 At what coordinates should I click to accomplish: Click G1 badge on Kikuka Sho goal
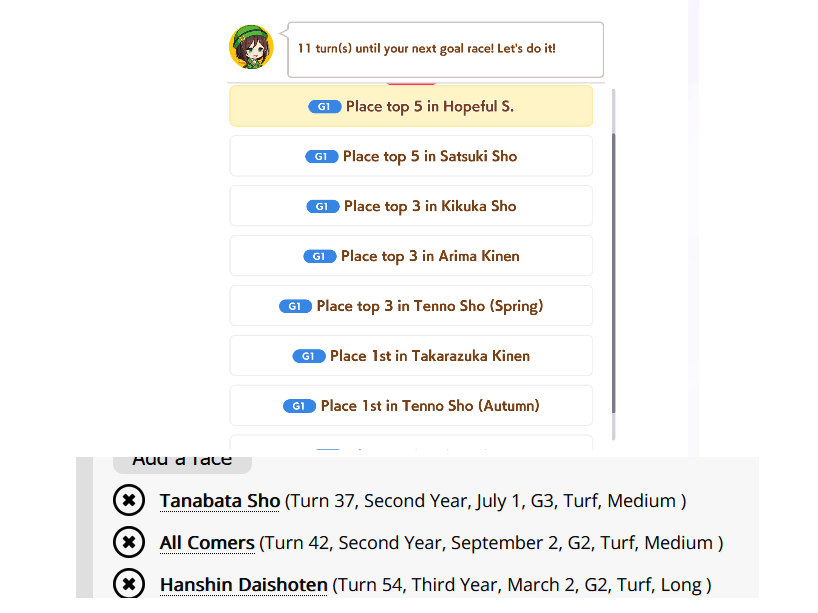coord(322,207)
